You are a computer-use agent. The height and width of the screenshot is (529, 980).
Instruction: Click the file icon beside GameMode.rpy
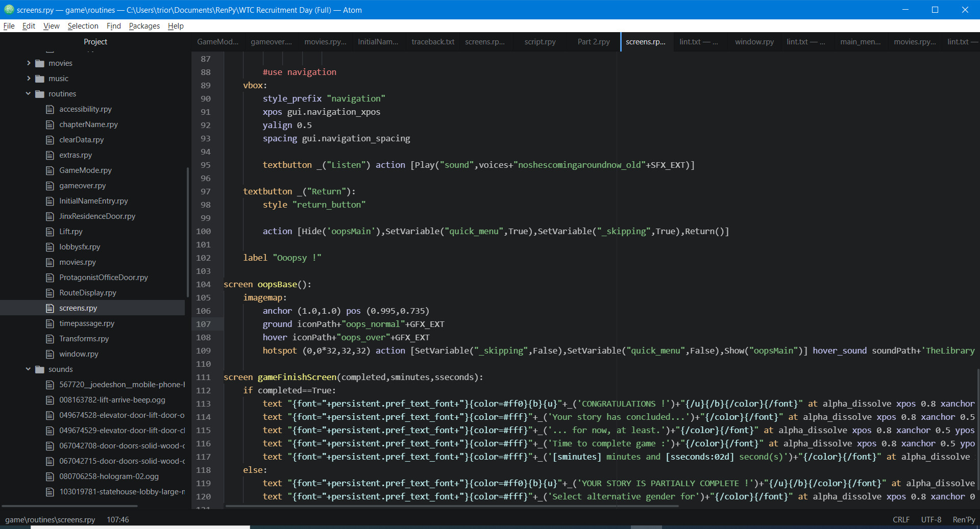pyautogui.click(x=50, y=170)
